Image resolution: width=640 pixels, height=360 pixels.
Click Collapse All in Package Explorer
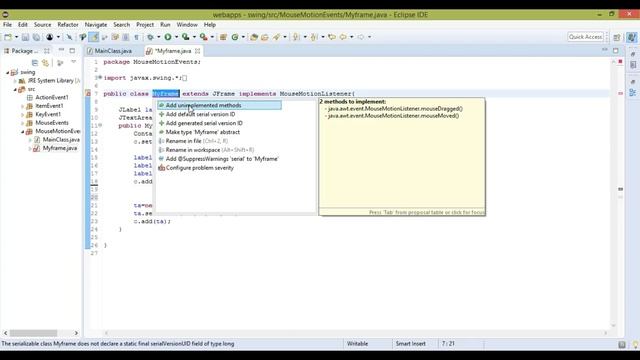pos(35,63)
